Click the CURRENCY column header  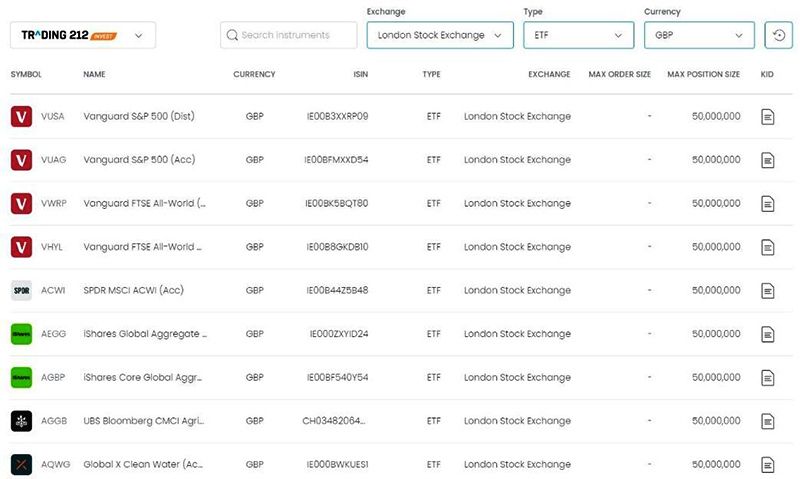tap(254, 74)
